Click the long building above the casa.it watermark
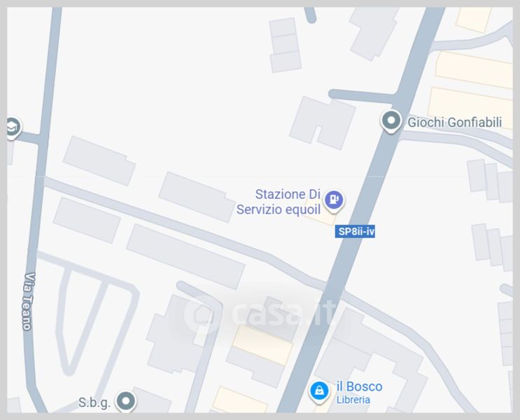The height and width of the screenshot is (420, 520). click(185, 256)
